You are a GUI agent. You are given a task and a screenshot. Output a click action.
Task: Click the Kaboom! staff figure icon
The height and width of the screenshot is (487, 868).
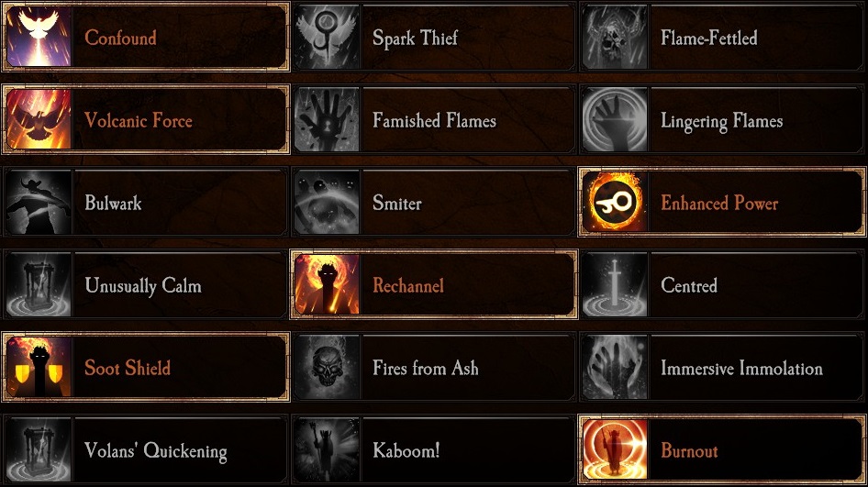(x=327, y=449)
